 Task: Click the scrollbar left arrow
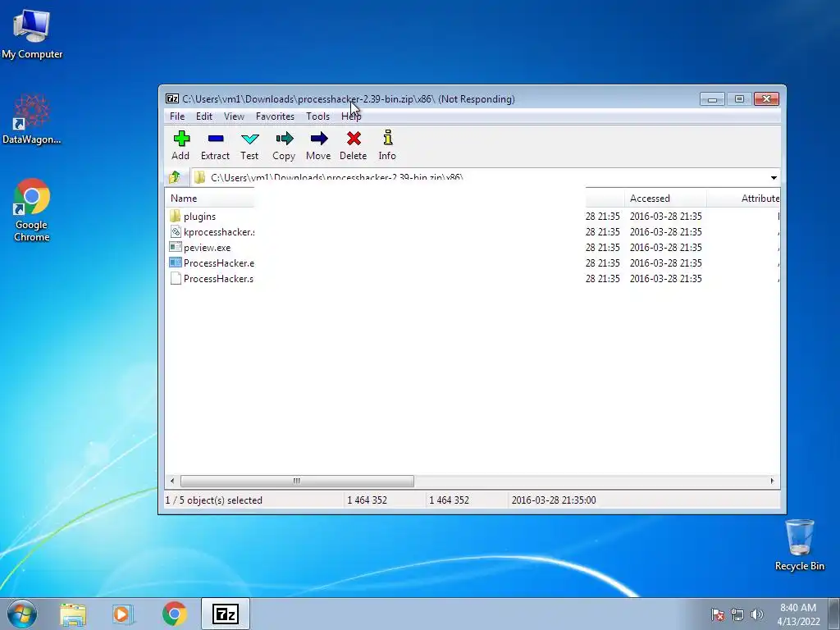pos(172,481)
